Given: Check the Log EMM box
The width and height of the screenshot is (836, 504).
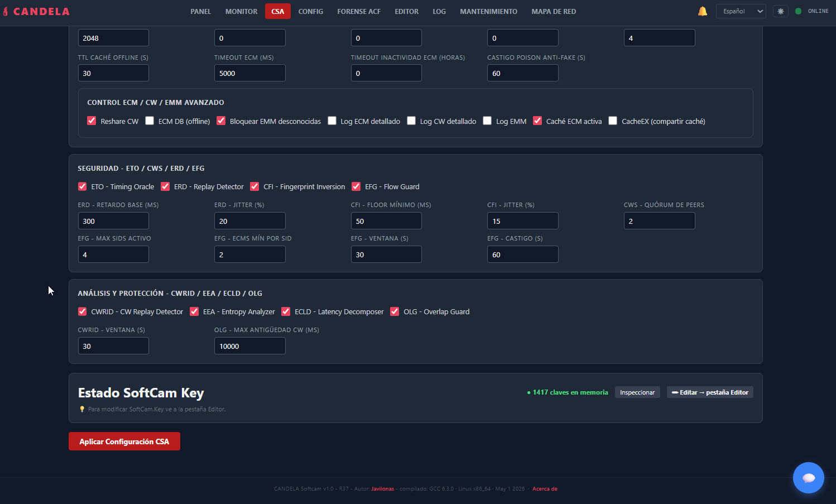Looking at the screenshot, I should 487,121.
